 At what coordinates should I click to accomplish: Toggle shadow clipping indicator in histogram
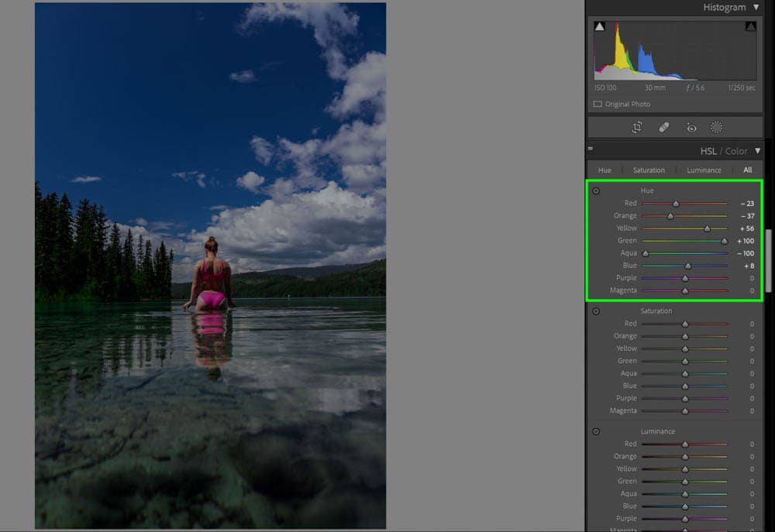(599, 27)
